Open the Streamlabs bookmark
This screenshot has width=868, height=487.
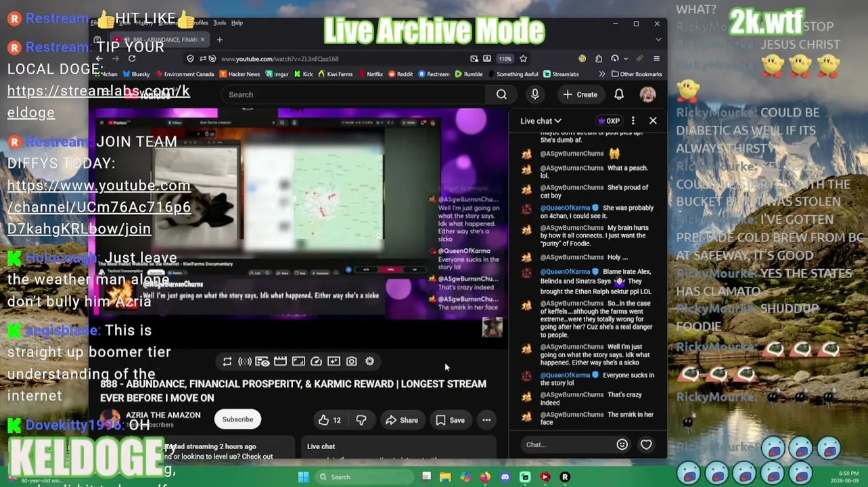tap(561, 74)
